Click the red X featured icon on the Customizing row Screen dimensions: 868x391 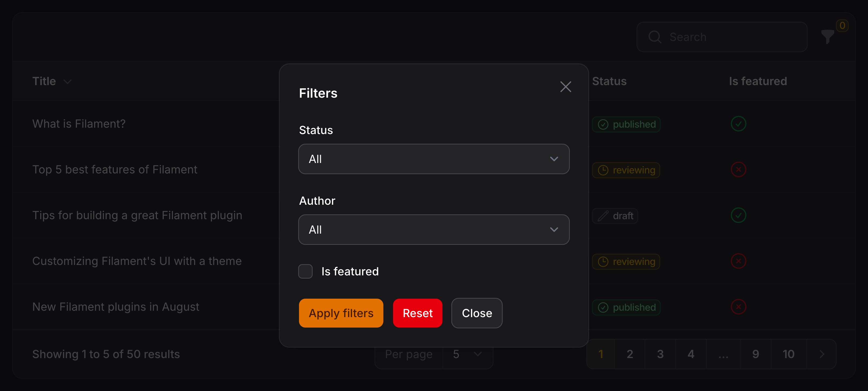[x=738, y=261]
